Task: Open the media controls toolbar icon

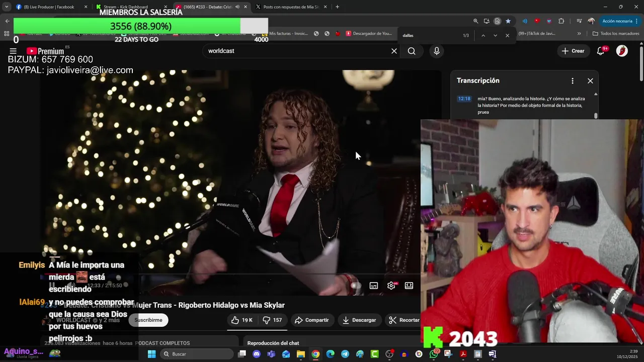Action: 579,21
